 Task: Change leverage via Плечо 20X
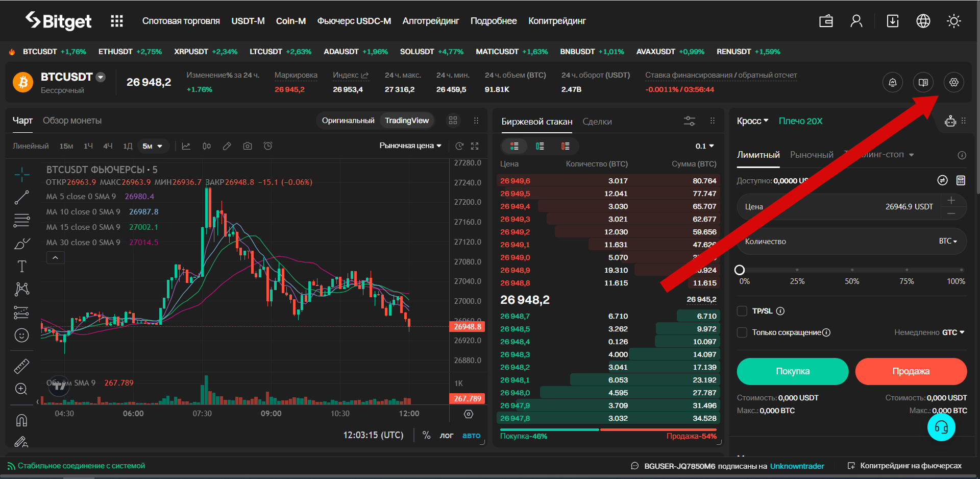click(x=800, y=121)
